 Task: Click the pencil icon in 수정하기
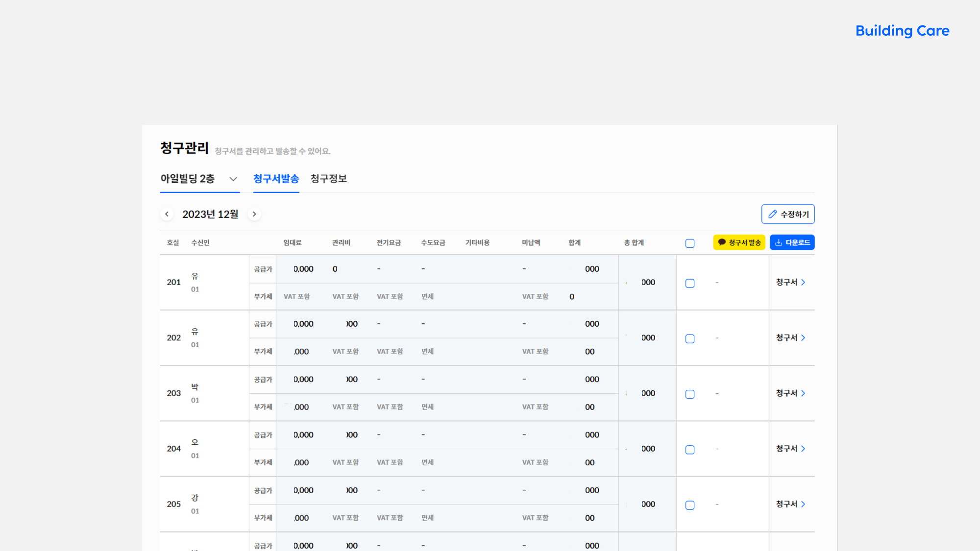click(x=773, y=214)
